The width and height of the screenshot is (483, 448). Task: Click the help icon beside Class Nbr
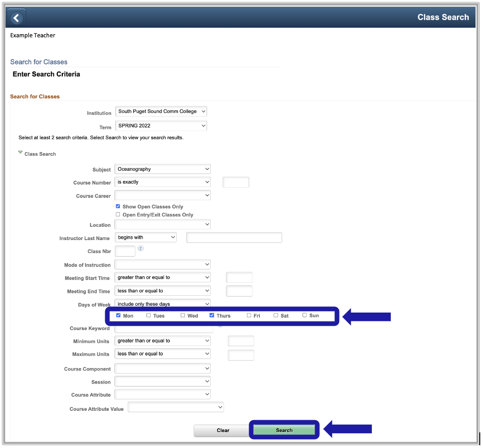141,248
